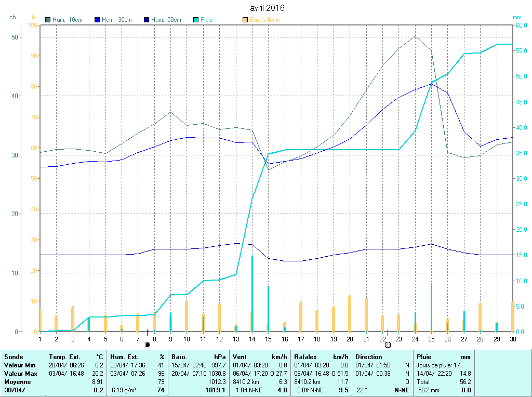
Task: Click the Hum. -10cm legend color swatch
Action: [x=48, y=20]
